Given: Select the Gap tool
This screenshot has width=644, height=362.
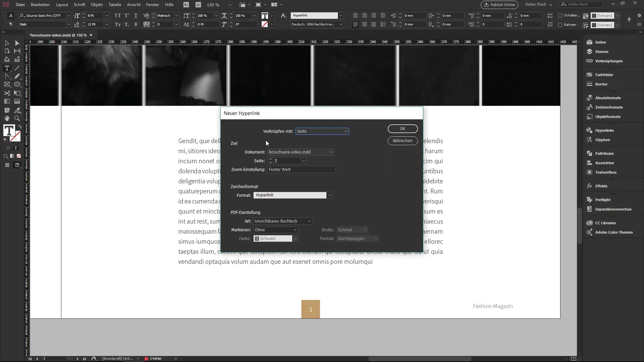Looking at the screenshot, I should click(x=17, y=51).
